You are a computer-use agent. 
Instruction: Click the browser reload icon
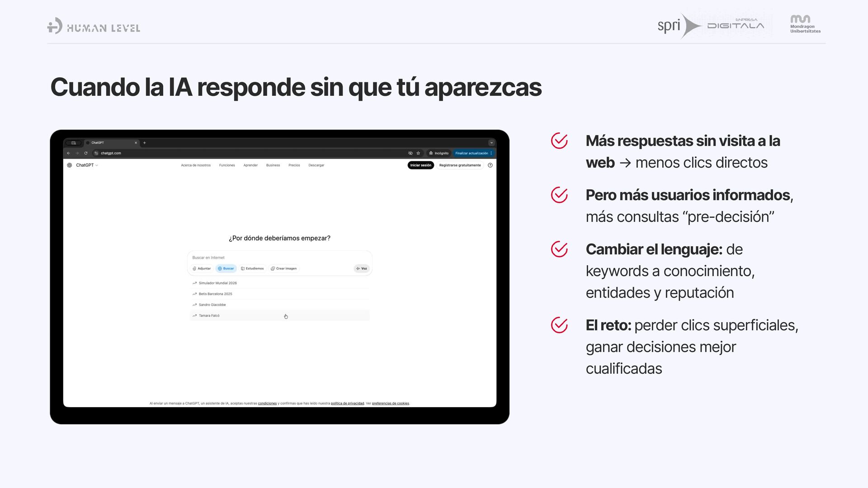tap(85, 153)
